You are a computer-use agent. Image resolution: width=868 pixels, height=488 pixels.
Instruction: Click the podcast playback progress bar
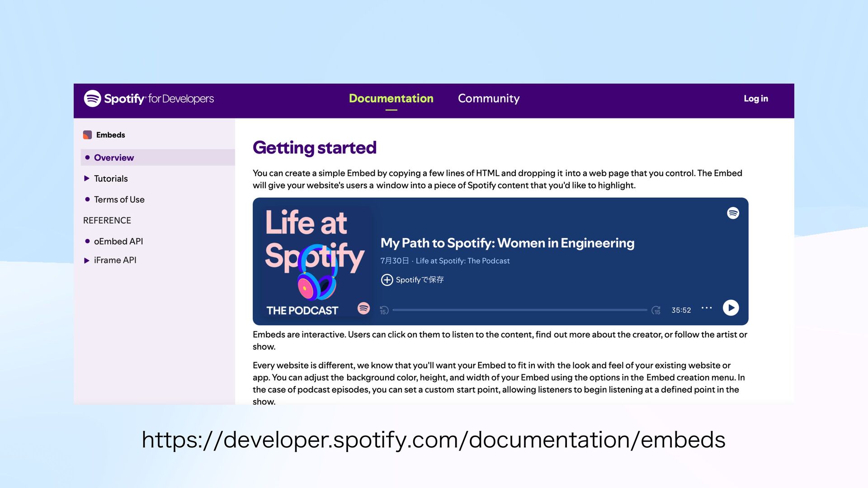click(519, 310)
